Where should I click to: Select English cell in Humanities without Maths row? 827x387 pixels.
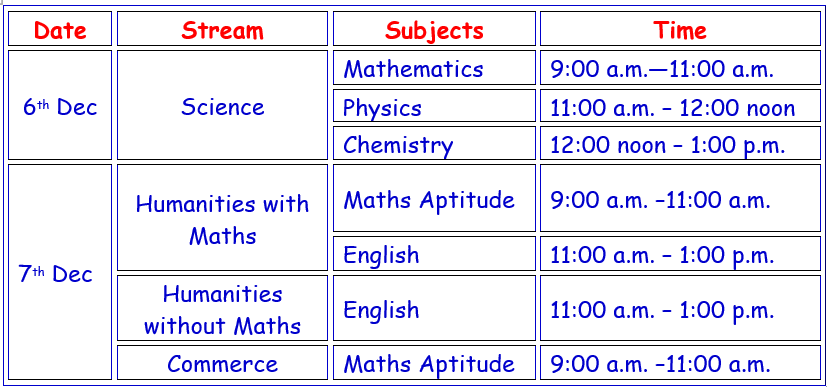click(x=434, y=308)
